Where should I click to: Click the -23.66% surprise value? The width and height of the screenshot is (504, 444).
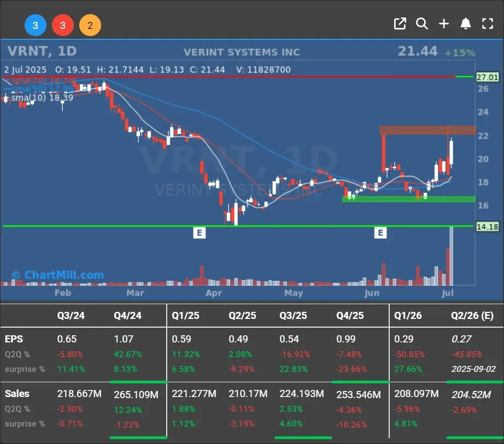point(351,369)
